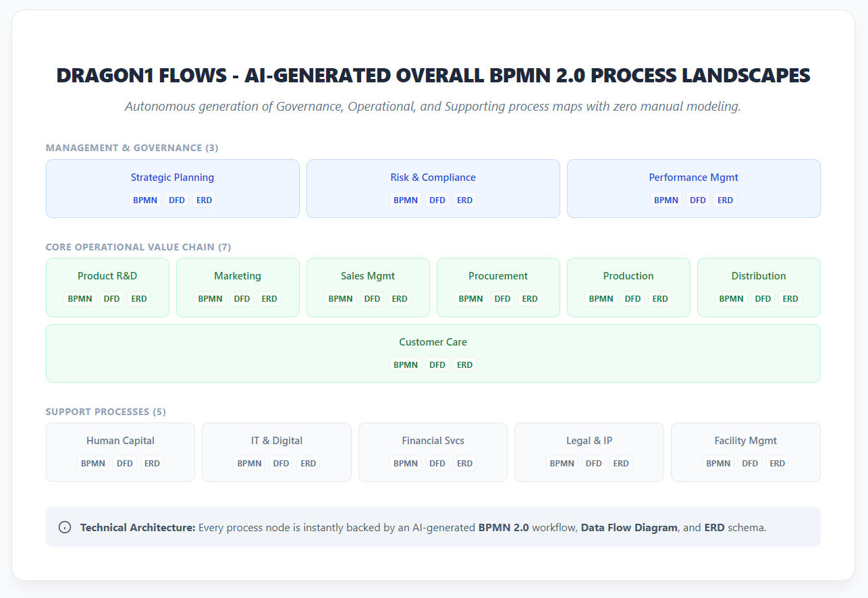
Task: Click the Sales Mgmt card title
Action: tap(368, 275)
